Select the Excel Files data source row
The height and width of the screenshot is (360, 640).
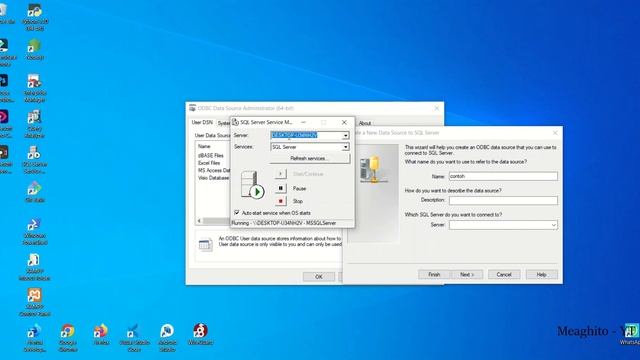[209, 163]
